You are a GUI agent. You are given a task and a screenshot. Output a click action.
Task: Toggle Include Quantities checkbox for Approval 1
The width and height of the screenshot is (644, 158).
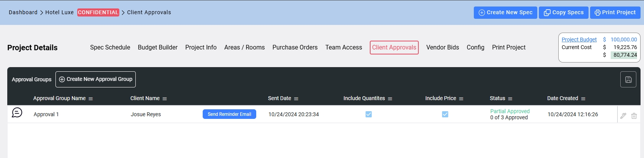click(x=369, y=114)
